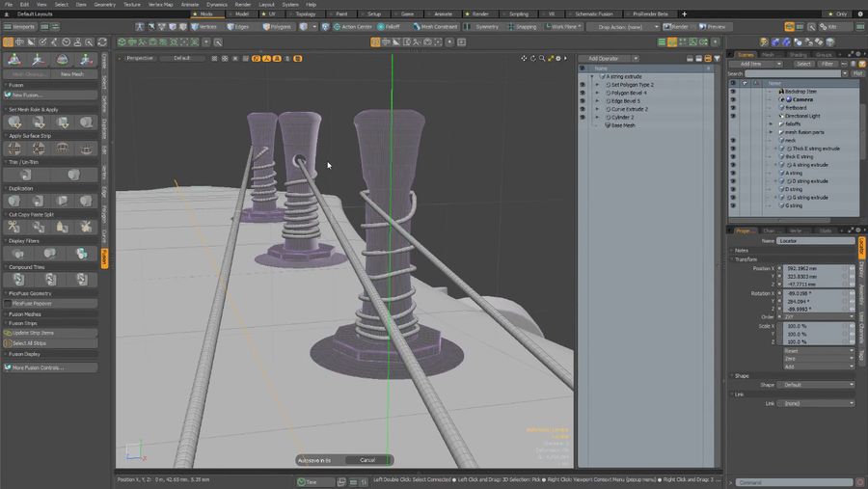Screen dimensions: 868x489
Task: Toggle visibility of Cylinder 2 operator
Action: click(582, 117)
